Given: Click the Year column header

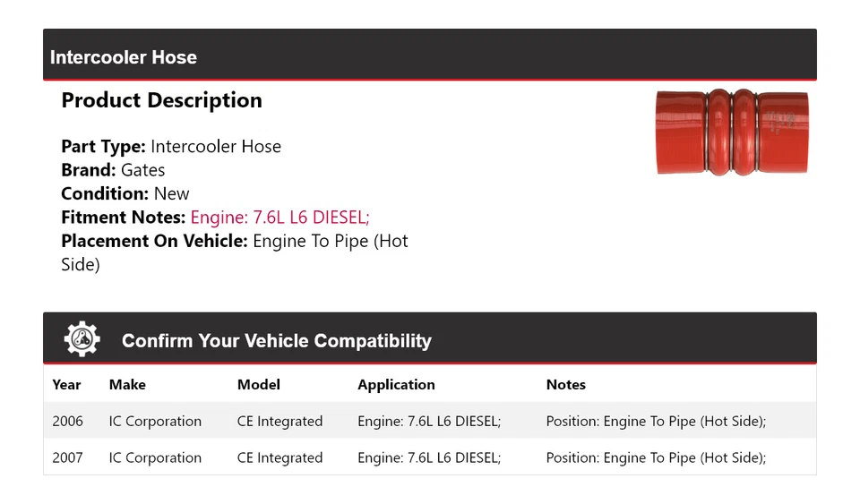Looking at the screenshot, I should pos(66,385).
